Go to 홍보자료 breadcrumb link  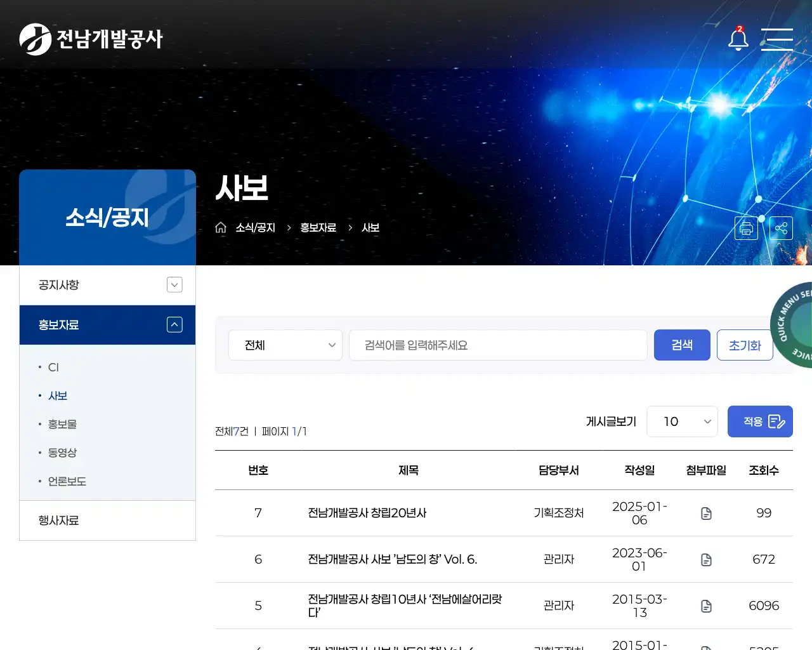coord(318,228)
